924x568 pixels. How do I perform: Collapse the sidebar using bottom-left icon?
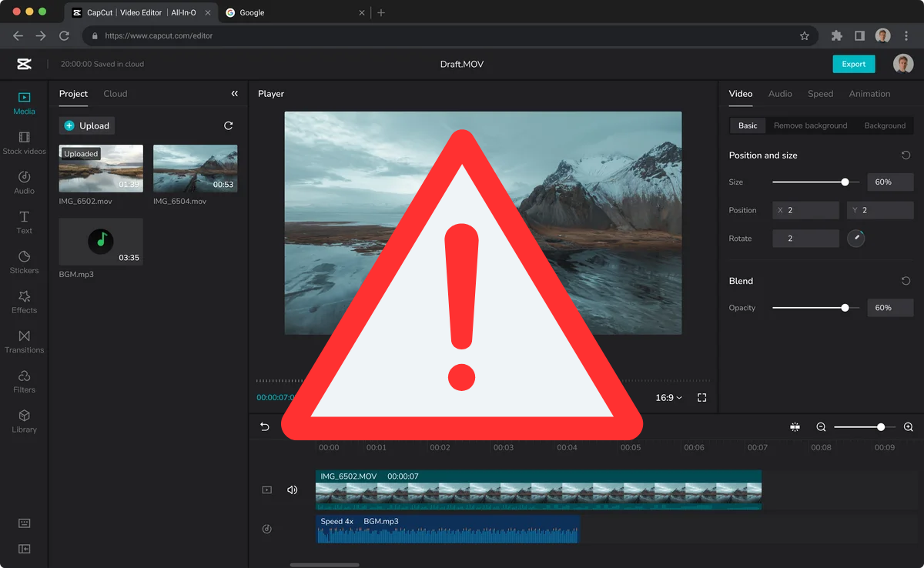pyautogui.click(x=24, y=549)
